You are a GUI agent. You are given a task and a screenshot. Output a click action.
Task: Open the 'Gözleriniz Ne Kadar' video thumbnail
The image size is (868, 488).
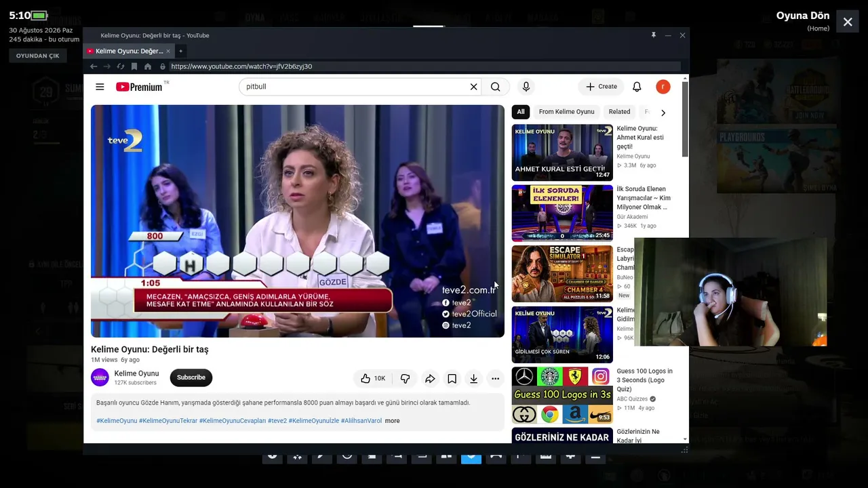pyautogui.click(x=562, y=435)
